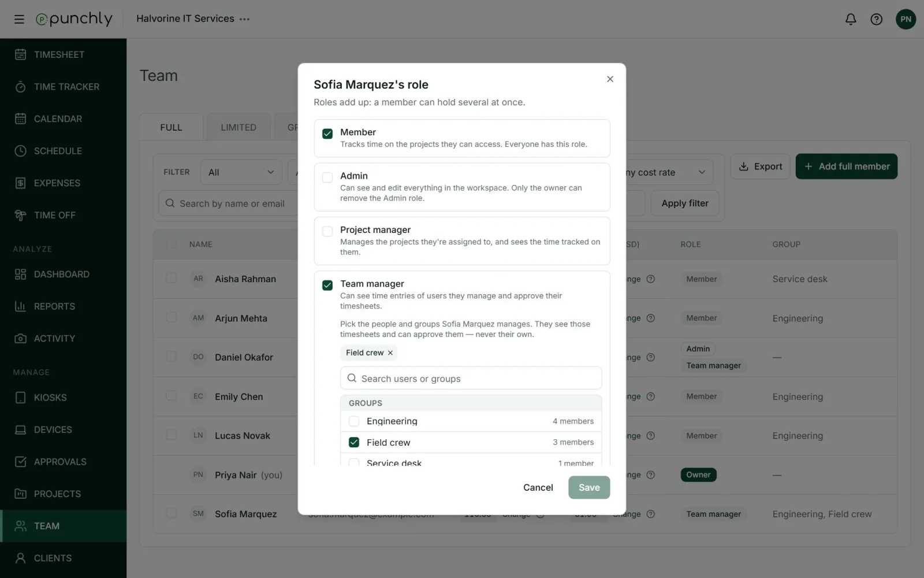
Task: Export the team list
Action: point(760,166)
